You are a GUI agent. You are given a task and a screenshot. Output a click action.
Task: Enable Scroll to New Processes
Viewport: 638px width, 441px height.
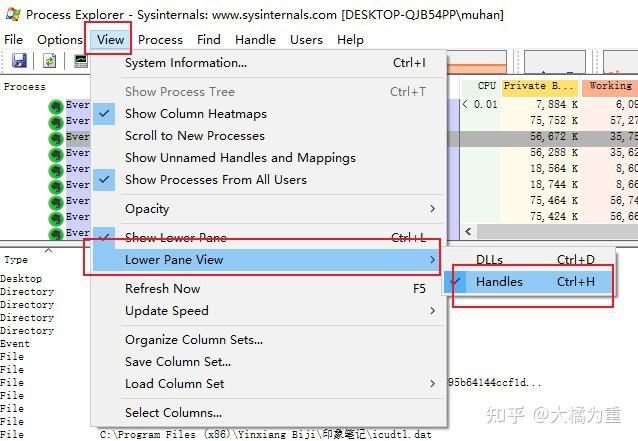tap(269, 135)
